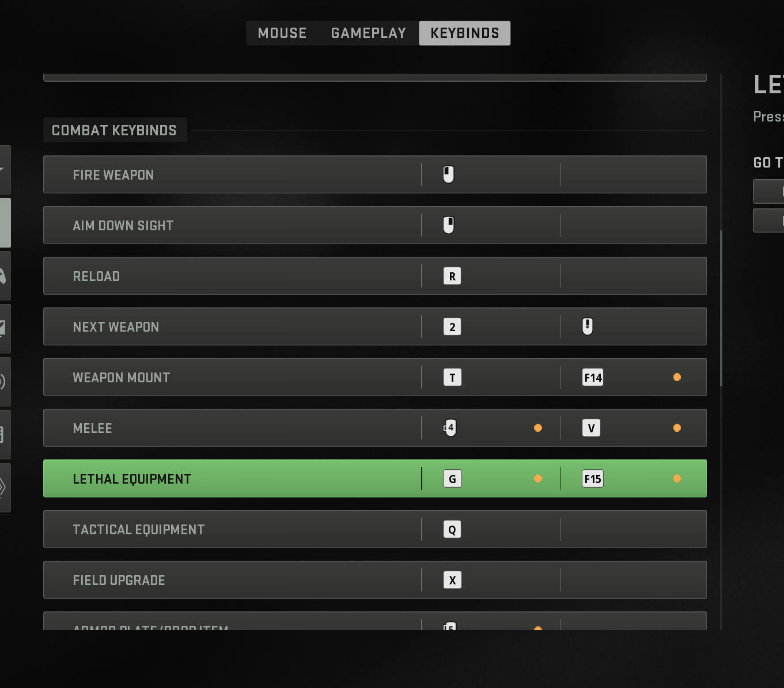Click orange dot beside Melee V key
Viewport: 784px width, 688px height.
pyautogui.click(x=677, y=428)
